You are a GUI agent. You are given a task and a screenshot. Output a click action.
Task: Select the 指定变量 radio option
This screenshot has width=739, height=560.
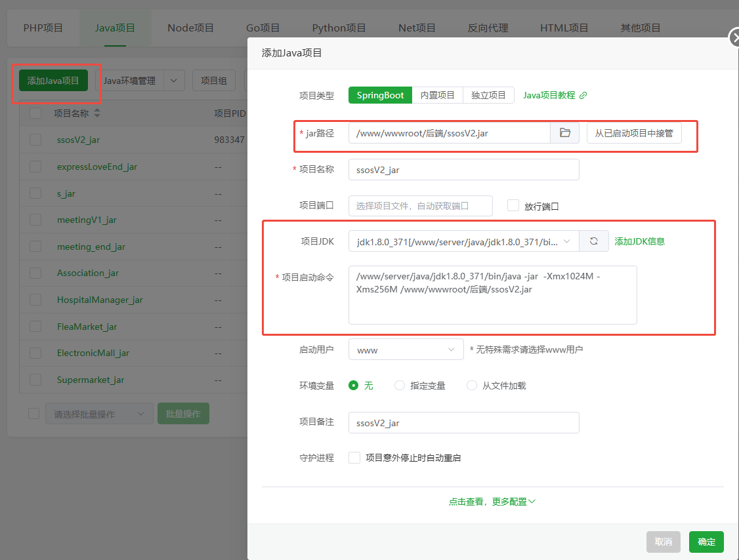pos(400,386)
